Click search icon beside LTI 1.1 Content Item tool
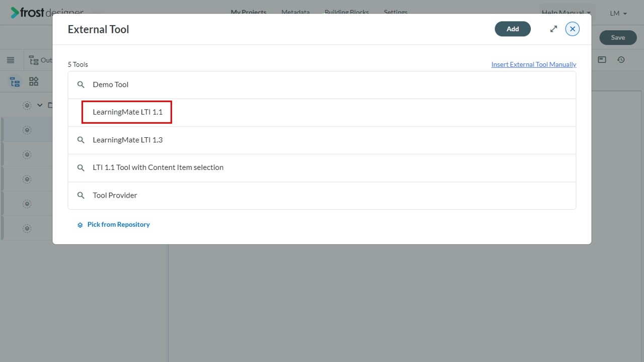Screen dimensions: 644x362 coord(80,167)
